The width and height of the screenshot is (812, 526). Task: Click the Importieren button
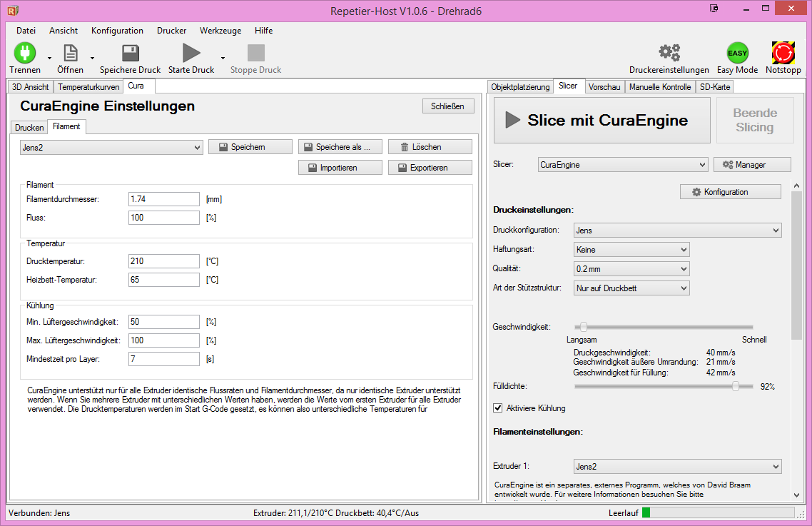pyautogui.click(x=340, y=168)
